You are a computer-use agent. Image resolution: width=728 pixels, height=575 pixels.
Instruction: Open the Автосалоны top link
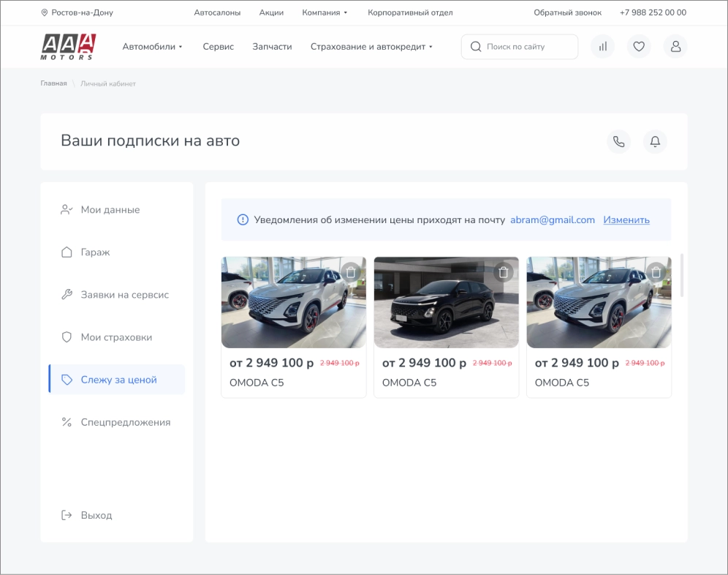[217, 12]
